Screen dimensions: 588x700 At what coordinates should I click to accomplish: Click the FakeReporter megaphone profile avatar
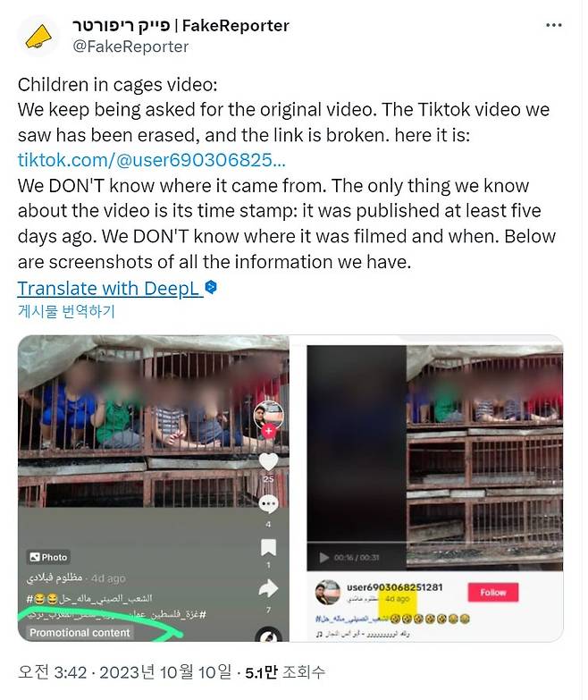(x=38, y=36)
